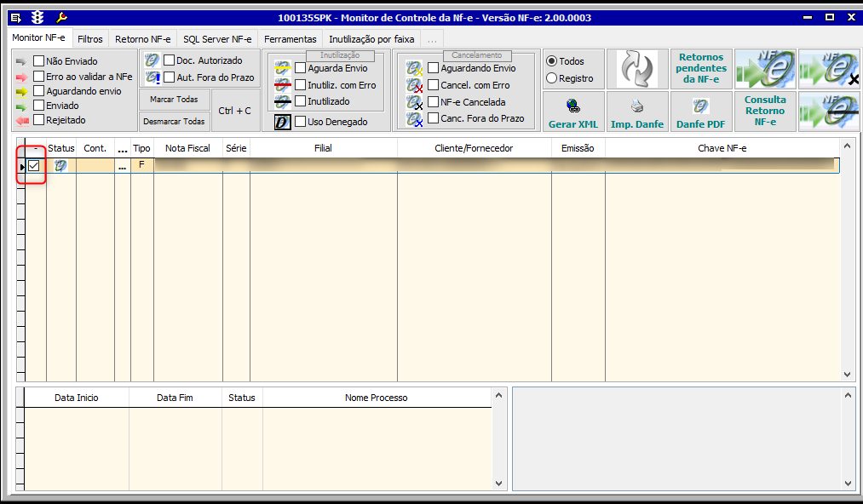Select the Registro radio option
The image size is (863, 504).
(x=552, y=78)
